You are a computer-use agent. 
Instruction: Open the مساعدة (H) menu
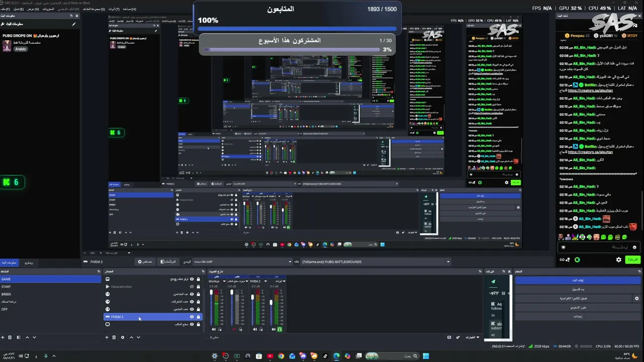pyautogui.click(x=130, y=9)
